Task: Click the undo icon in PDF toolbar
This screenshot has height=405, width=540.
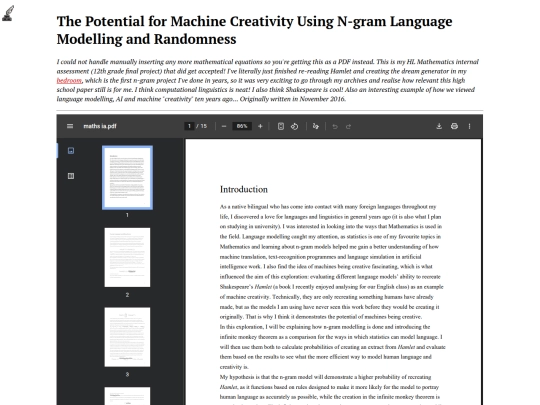Action: pyautogui.click(x=335, y=126)
